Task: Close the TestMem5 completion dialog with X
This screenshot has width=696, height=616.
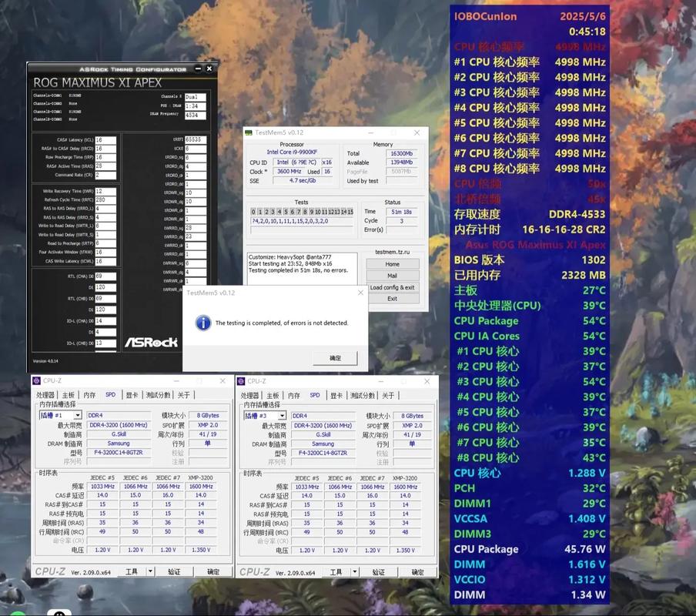Action: pyautogui.click(x=360, y=293)
